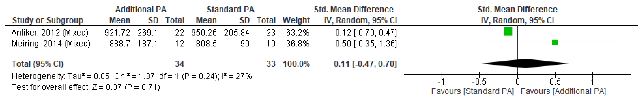
Task: Select the pooled estimate 0.11 [-0.47, 0.70]
Action: tap(365, 64)
